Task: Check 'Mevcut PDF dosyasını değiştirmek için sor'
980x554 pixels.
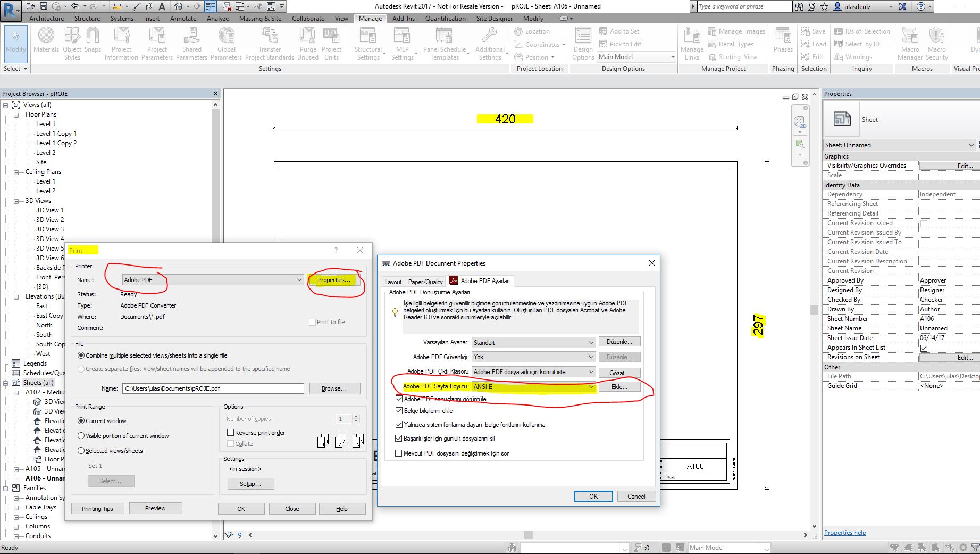Action: click(x=399, y=453)
